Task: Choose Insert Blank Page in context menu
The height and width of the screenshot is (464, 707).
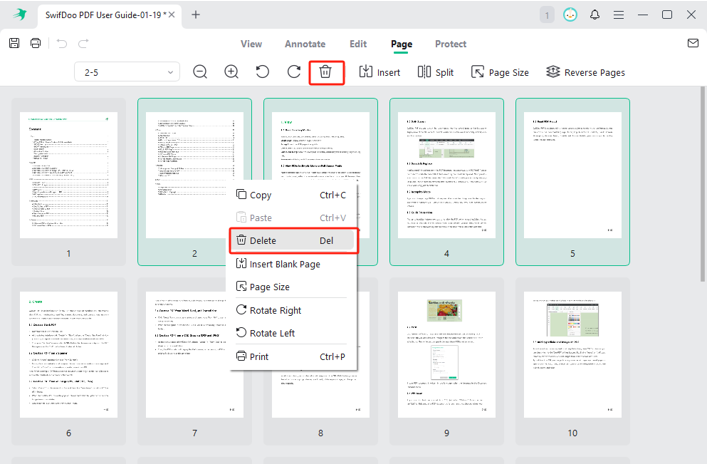Action: click(x=291, y=264)
